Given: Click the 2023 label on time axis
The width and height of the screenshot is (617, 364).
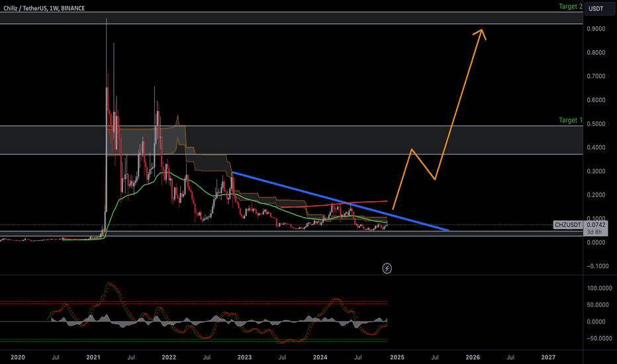Looking at the screenshot, I should point(244,357).
